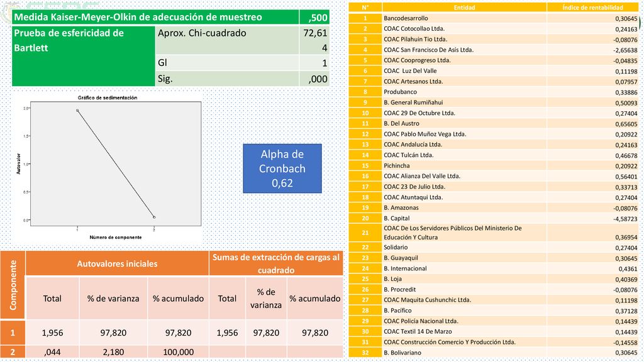Select COAC San Francisco De Asís Ltda.
The image size is (644, 362).
click(x=428, y=50)
